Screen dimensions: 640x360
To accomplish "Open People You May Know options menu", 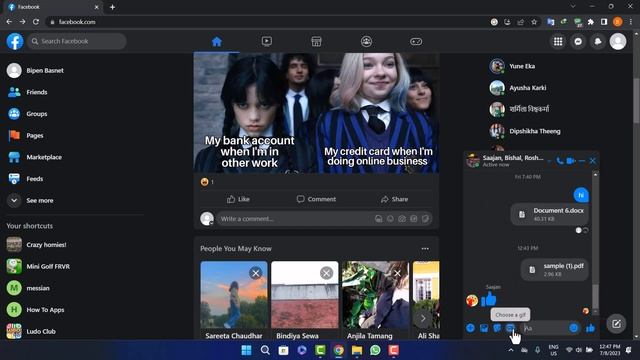I will pyautogui.click(x=425, y=249).
